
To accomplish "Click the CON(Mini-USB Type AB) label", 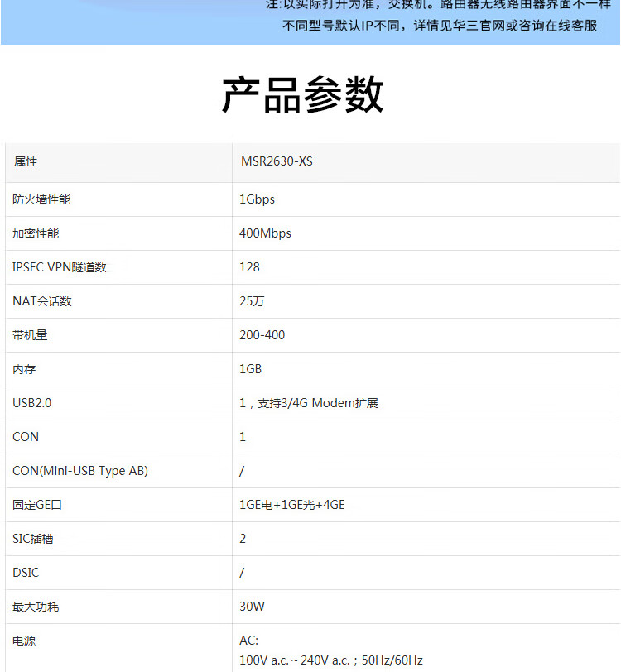I will (80, 471).
